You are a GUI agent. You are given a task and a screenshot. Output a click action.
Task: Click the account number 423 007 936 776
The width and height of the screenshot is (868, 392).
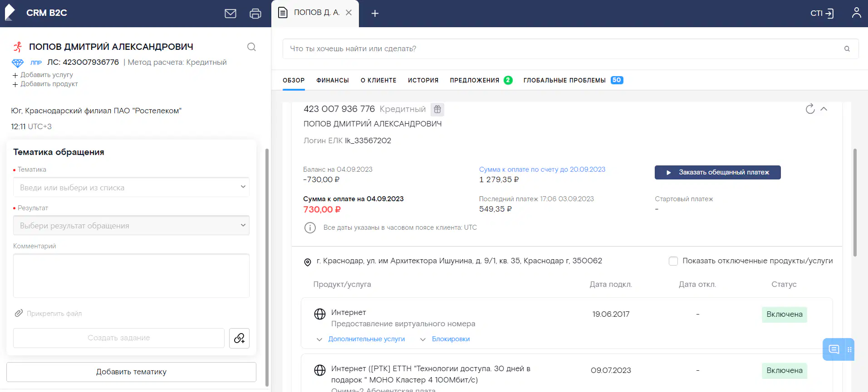tap(339, 109)
